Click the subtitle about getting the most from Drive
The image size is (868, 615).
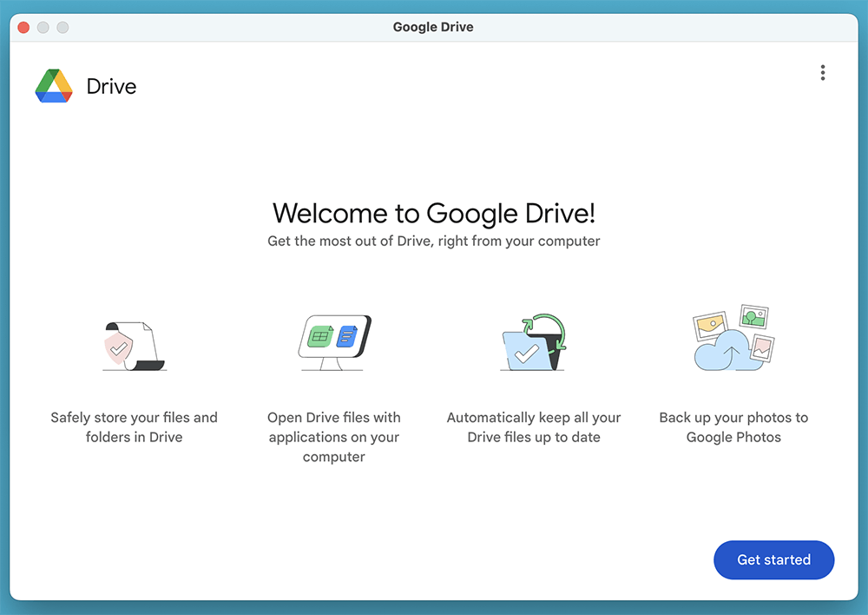433,241
